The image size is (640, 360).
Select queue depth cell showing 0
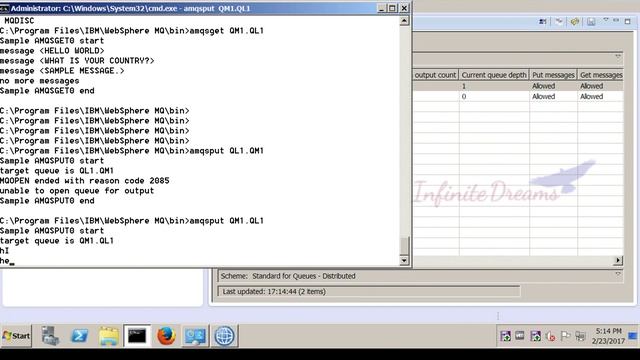tap(494, 96)
